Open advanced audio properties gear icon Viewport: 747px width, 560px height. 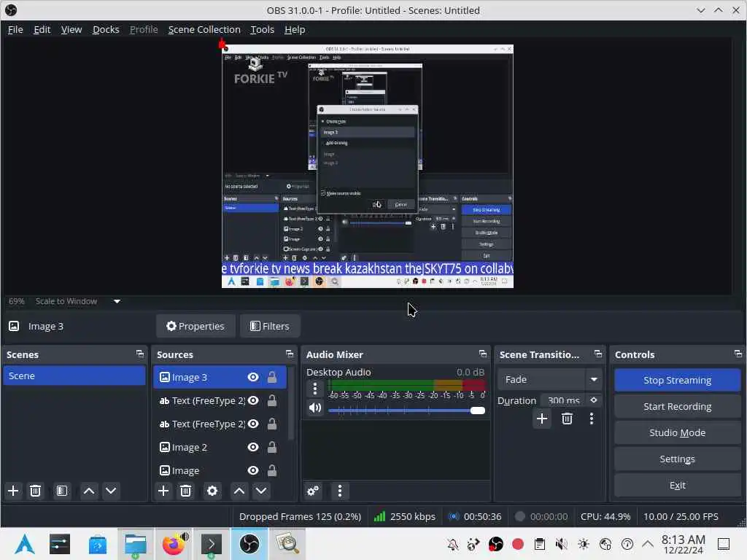[313, 491]
